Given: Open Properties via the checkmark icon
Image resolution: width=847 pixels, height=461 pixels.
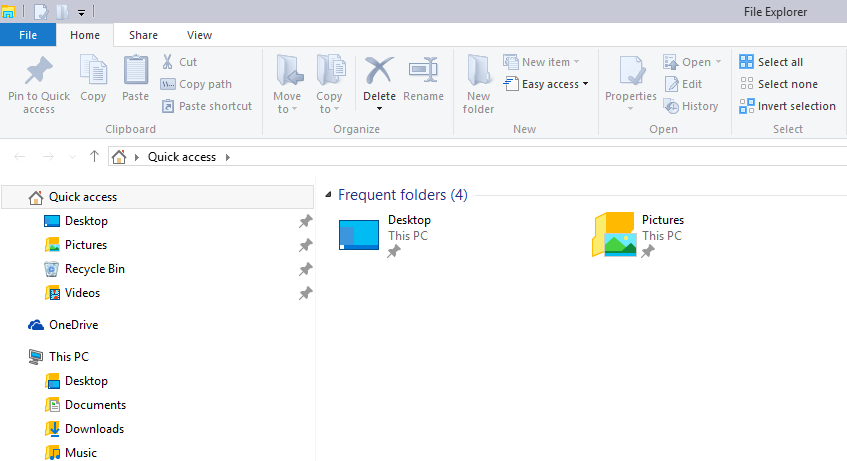Looking at the screenshot, I should 630,71.
